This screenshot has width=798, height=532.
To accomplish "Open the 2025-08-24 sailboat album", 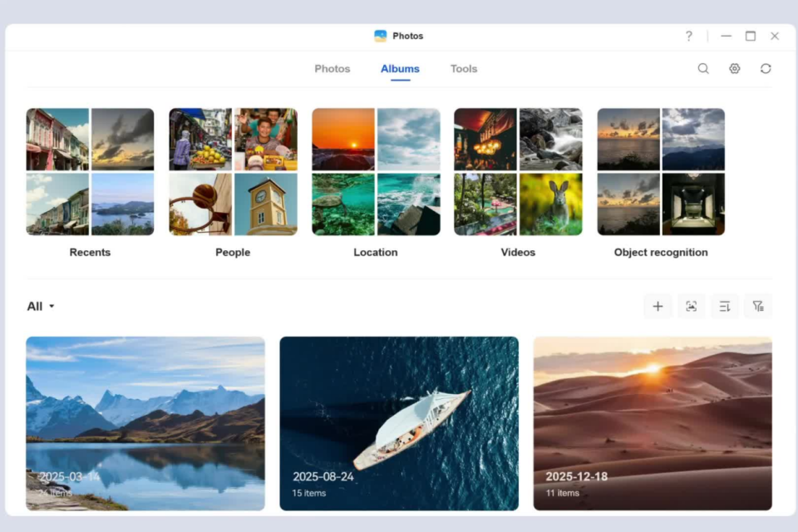I will [399, 424].
